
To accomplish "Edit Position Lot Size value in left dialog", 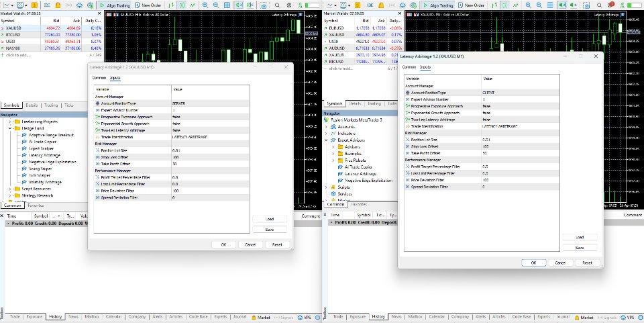I will [210, 150].
